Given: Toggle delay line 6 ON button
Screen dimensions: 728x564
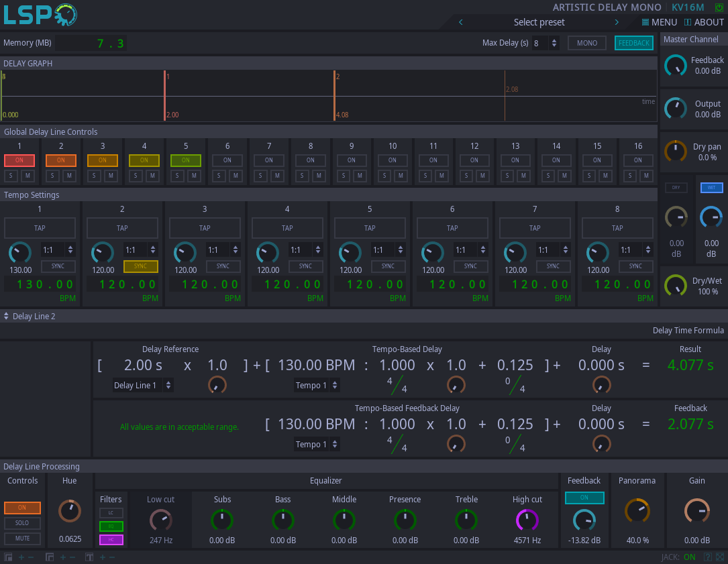Looking at the screenshot, I should point(227,160).
